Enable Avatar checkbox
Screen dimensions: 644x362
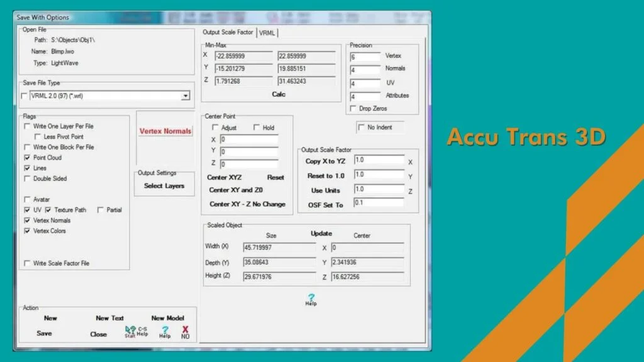pyautogui.click(x=27, y=199)
